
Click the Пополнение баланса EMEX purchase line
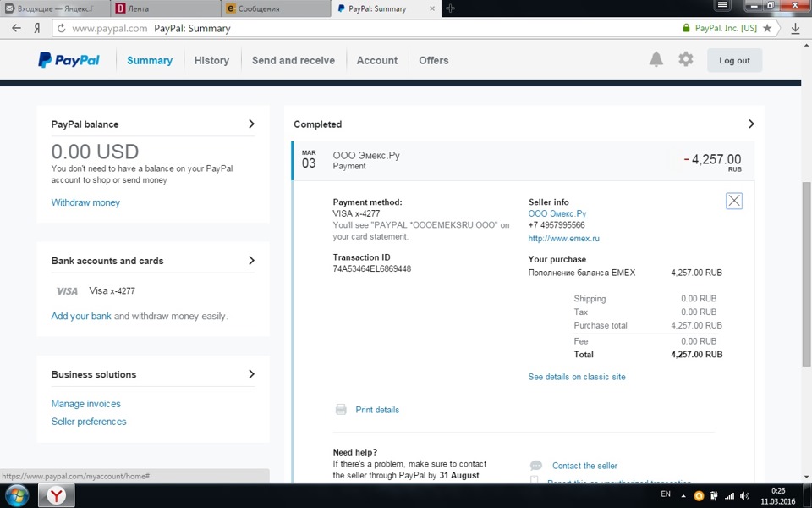tap(582, 273)
